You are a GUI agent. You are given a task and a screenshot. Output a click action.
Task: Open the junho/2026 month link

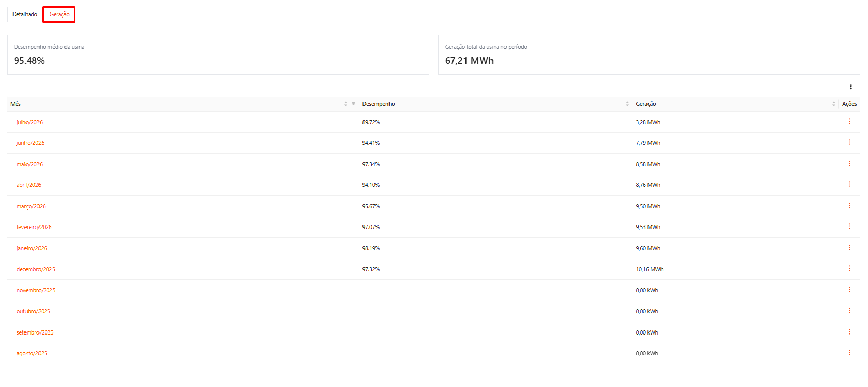point(30,143)
